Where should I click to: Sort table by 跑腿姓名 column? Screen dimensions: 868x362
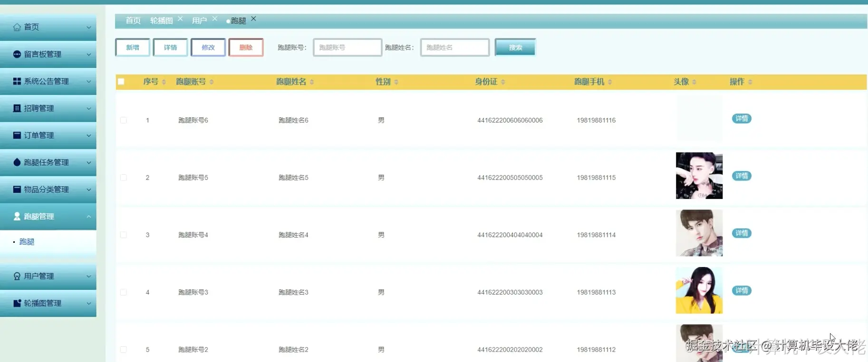[x=312, y=82]
